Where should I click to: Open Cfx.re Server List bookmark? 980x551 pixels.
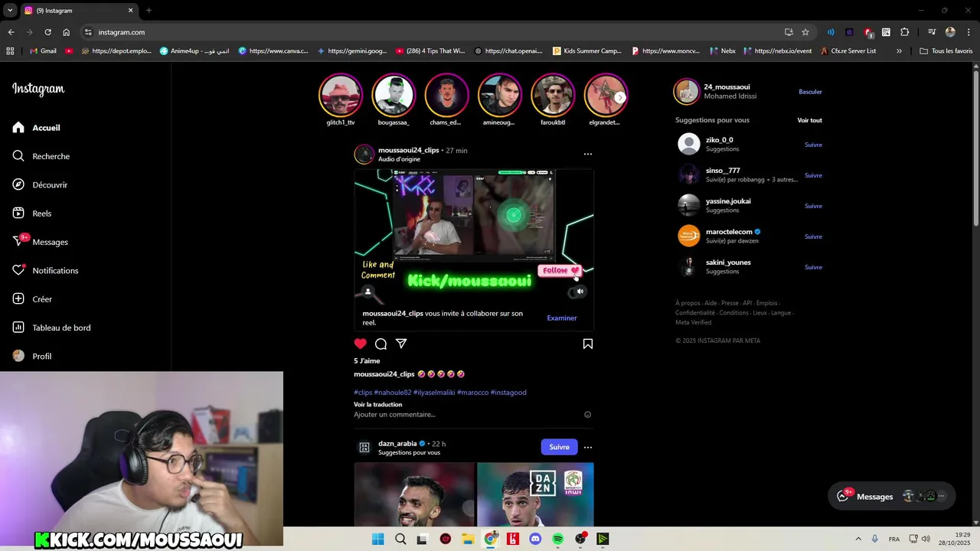(848, 51)
